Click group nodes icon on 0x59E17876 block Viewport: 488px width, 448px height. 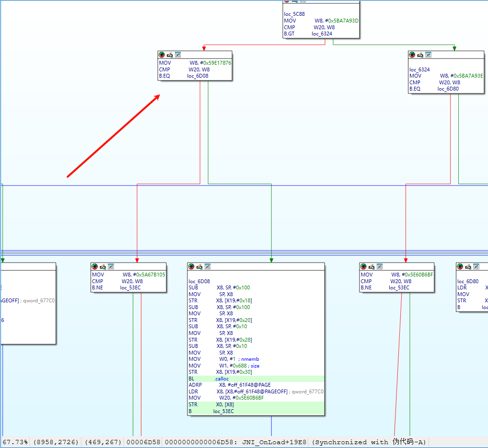point(178,55)
